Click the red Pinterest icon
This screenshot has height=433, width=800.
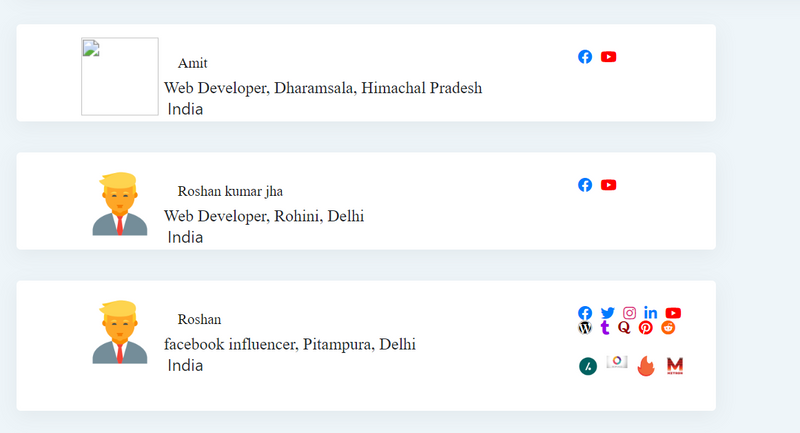click(646, 327)
